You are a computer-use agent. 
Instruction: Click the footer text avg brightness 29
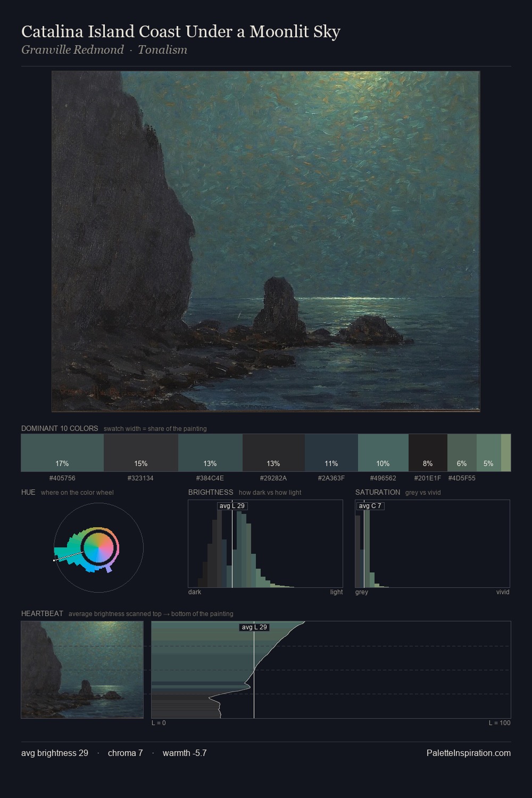[x=55, y=753]
